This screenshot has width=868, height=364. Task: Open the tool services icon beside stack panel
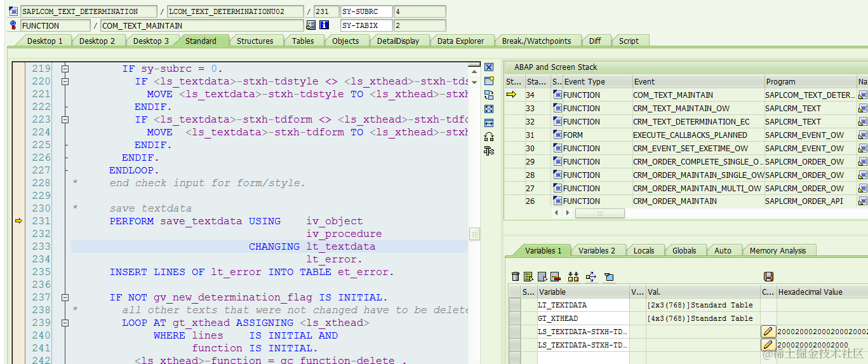[x=489, y=151]
